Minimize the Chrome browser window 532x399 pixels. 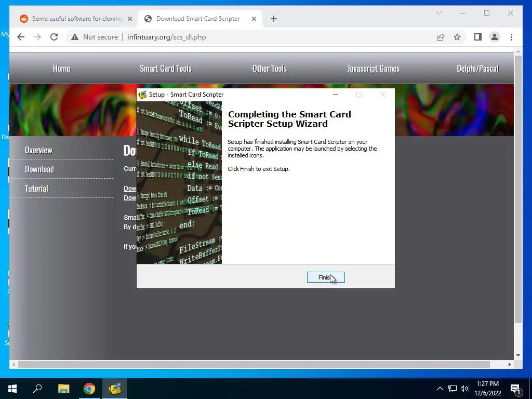[463, 13]
